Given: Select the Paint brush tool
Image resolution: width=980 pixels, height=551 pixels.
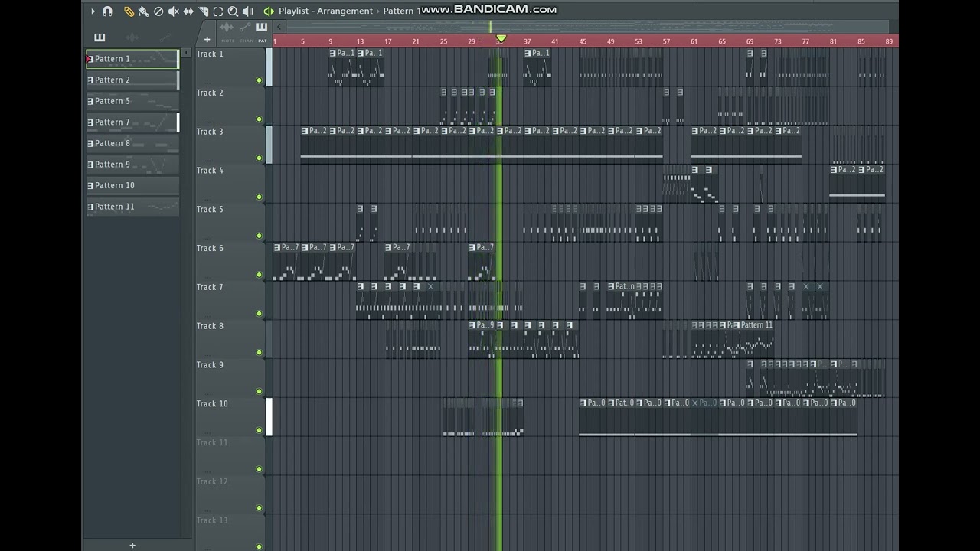Looking at the screenshot, I should [x=143, y=11].
